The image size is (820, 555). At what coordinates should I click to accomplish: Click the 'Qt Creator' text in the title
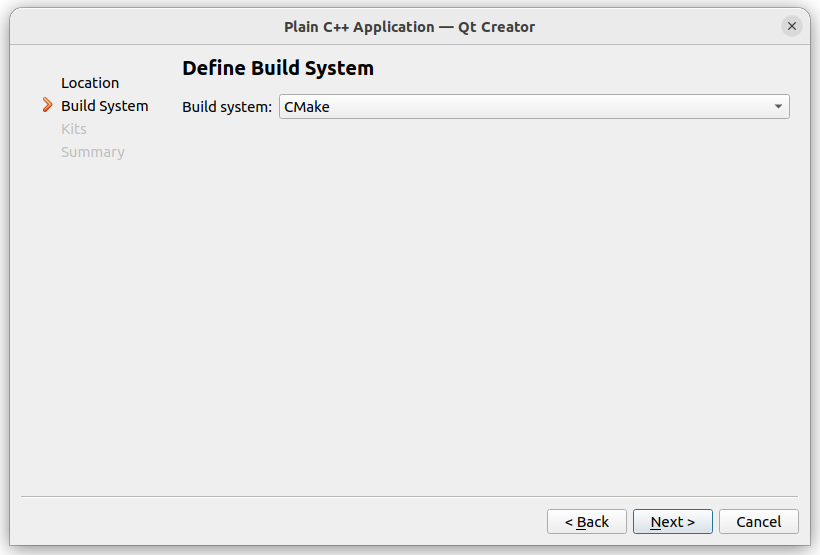pos(497,27)
